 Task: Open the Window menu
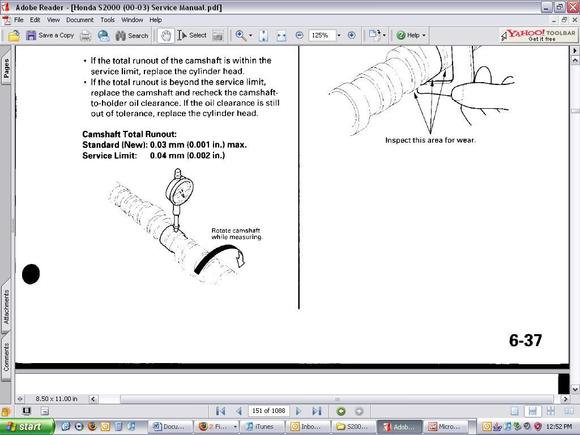point(132,20)
